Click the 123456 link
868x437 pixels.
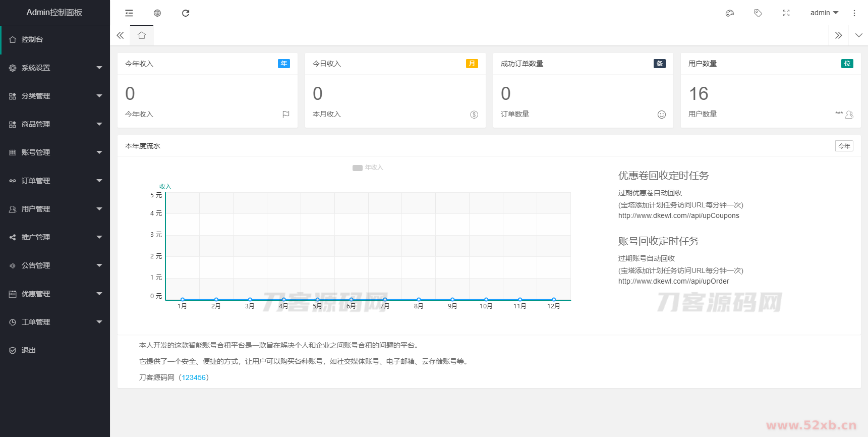pos(194,377)
